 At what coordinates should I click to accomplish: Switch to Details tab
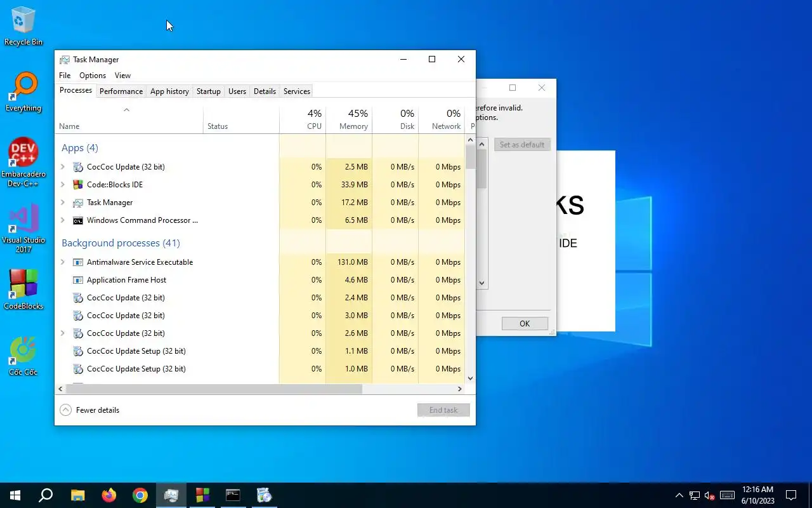[x=265, y=91]
